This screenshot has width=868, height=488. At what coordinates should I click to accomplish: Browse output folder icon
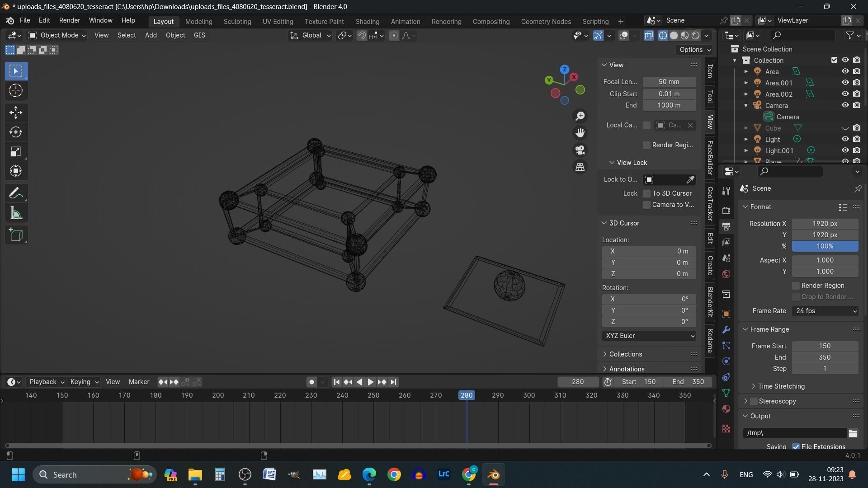pyautogui.click(x=853, y=433)
